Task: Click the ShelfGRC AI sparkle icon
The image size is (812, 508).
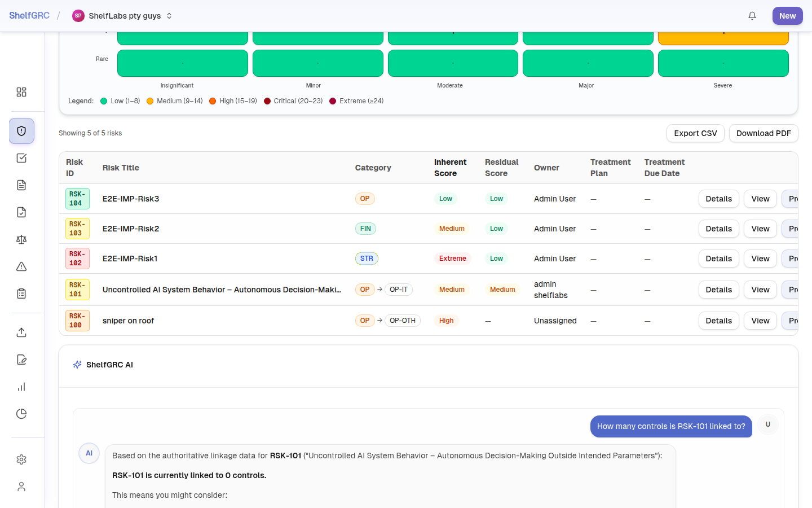Action: click(77, 365)
